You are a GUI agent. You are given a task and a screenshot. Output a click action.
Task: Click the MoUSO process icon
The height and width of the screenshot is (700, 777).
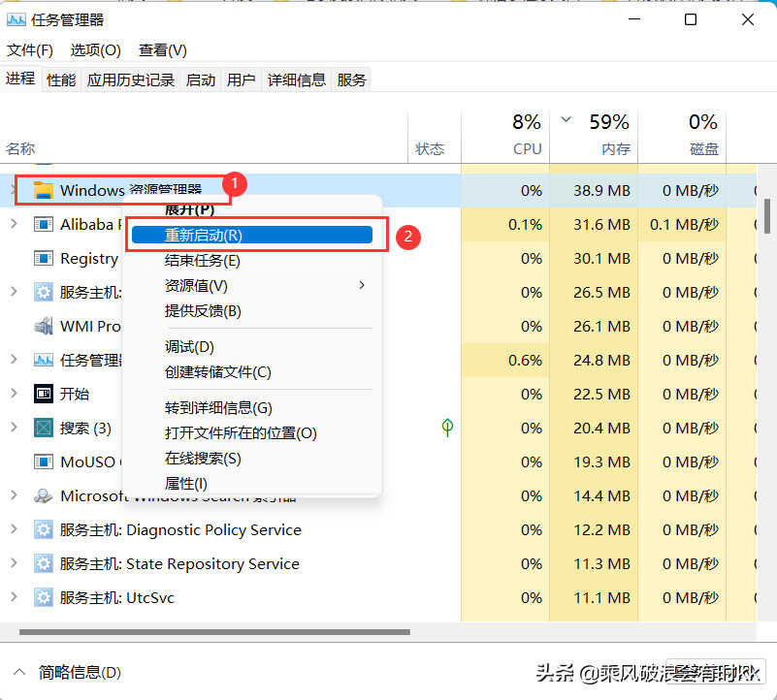pyautogui.click(x=43, y=461)
